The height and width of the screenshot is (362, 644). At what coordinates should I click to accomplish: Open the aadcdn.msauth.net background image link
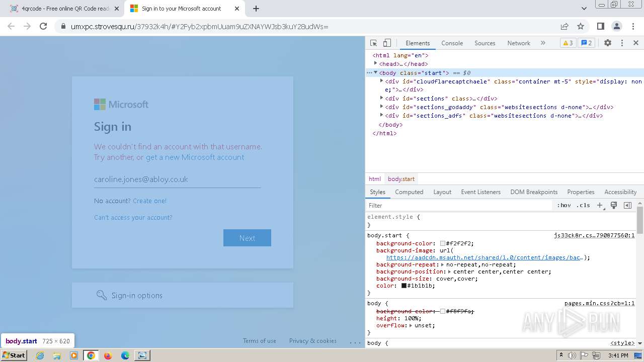pos(485,257)
